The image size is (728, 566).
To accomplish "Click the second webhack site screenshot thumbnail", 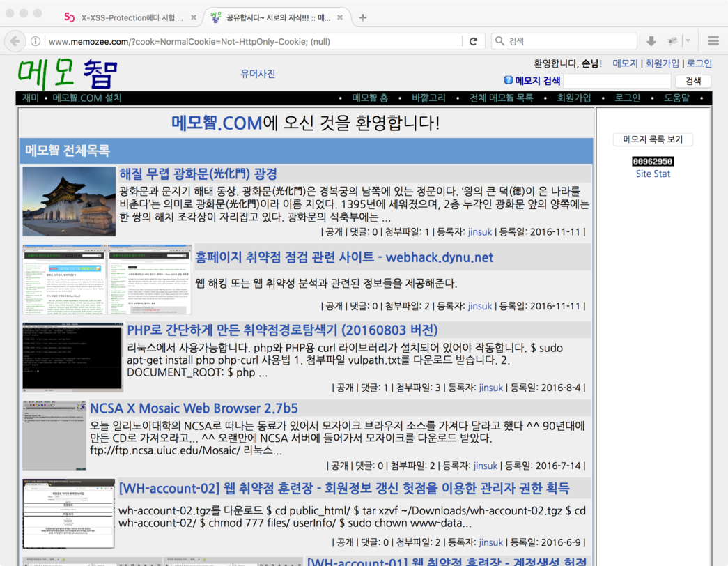I will [x=150, y=280].
